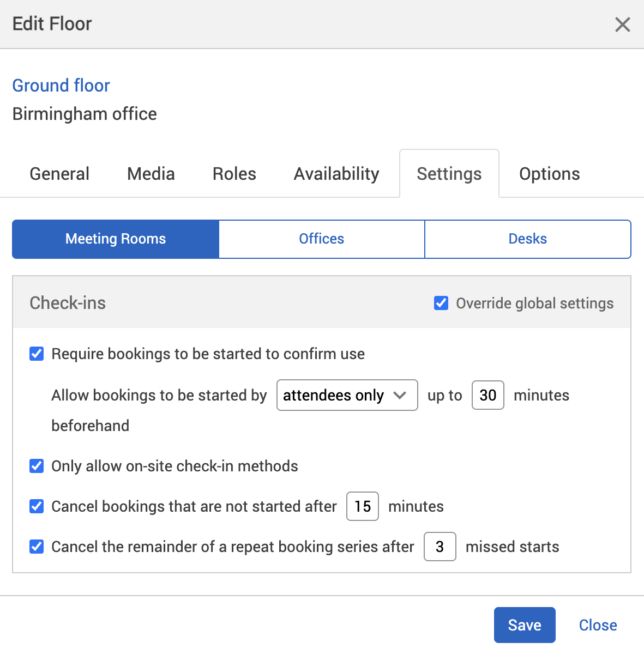Toggle only allow on-site check-in methods
The width and height of the screenshot is (644, 649).
point(36,466)
